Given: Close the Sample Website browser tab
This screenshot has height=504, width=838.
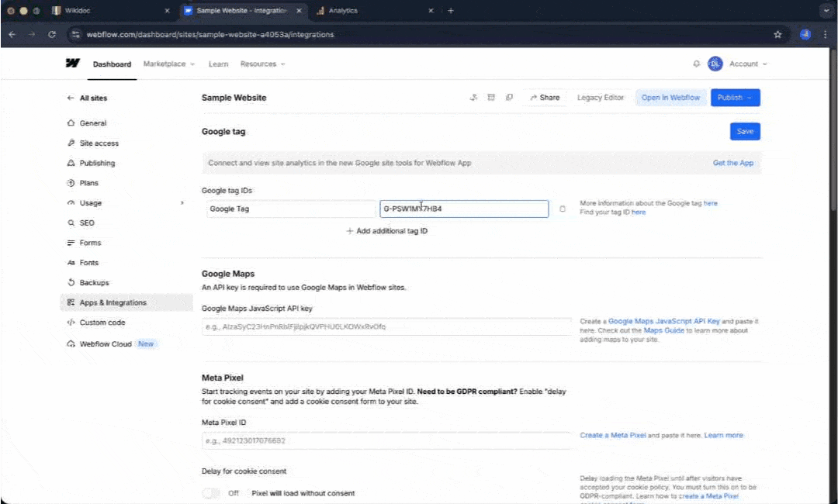Looking at the screenshot, I should [x=299, y=10].
